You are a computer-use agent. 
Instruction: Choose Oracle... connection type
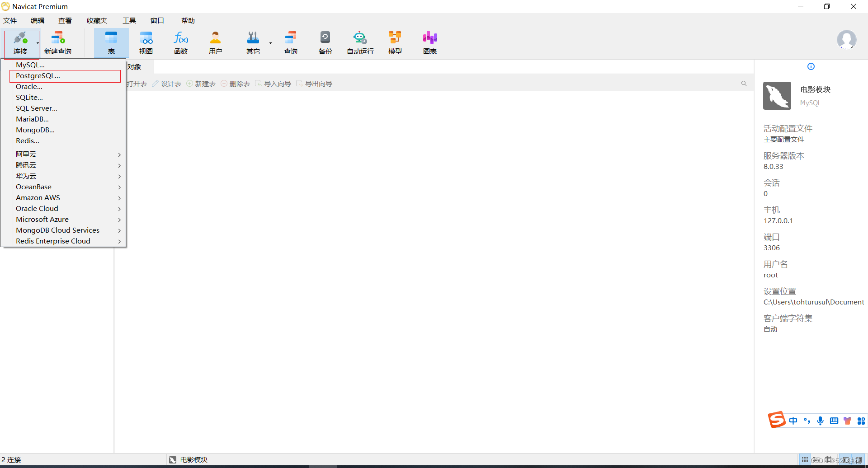(63, 87)
